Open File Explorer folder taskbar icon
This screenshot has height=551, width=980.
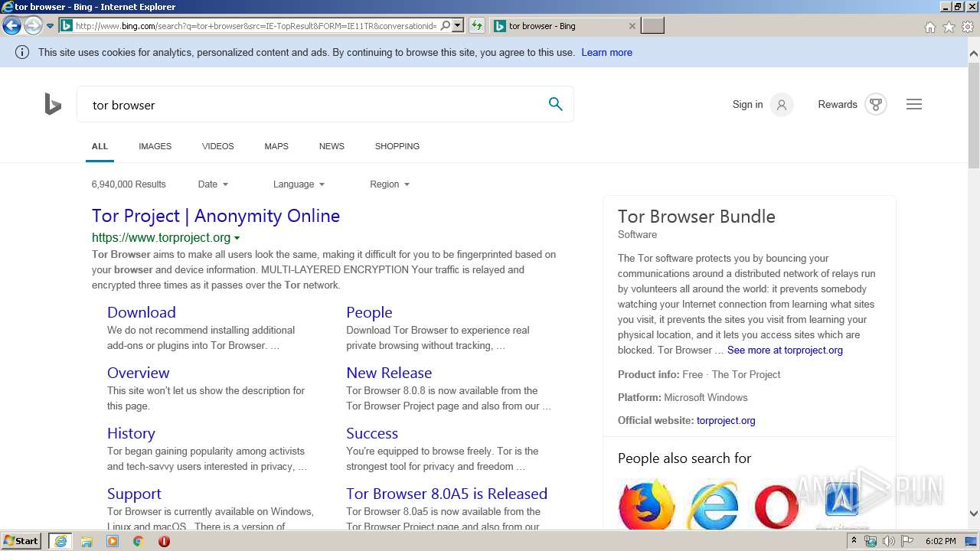[87, 541]
